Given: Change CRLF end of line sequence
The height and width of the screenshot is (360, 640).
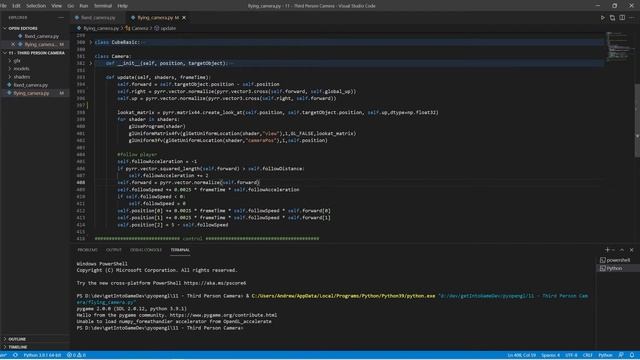Looking at the screenshot, I should [x=587, y=355].
